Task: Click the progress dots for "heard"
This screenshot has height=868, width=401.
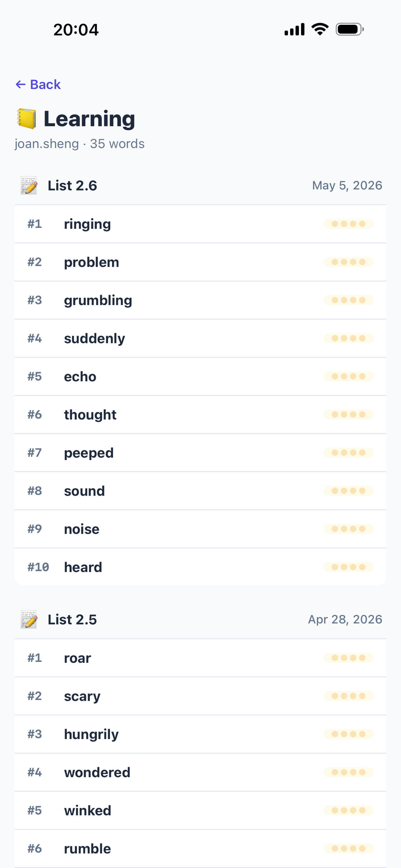Action: point(349,567)
